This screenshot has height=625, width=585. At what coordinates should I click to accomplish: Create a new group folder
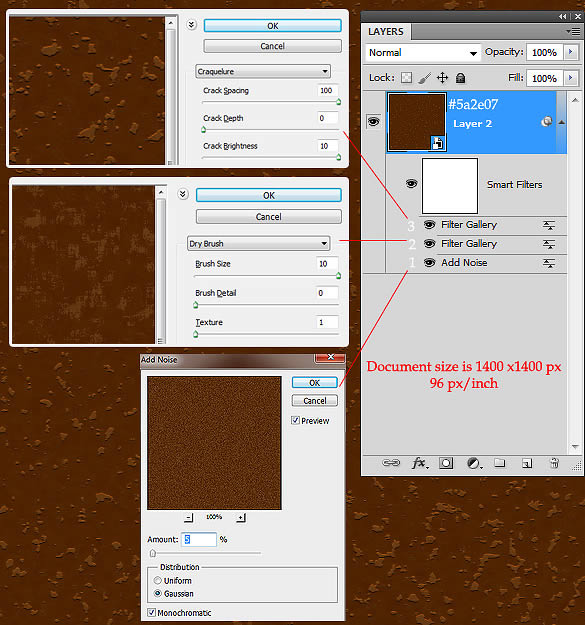(x=500, y=463)
